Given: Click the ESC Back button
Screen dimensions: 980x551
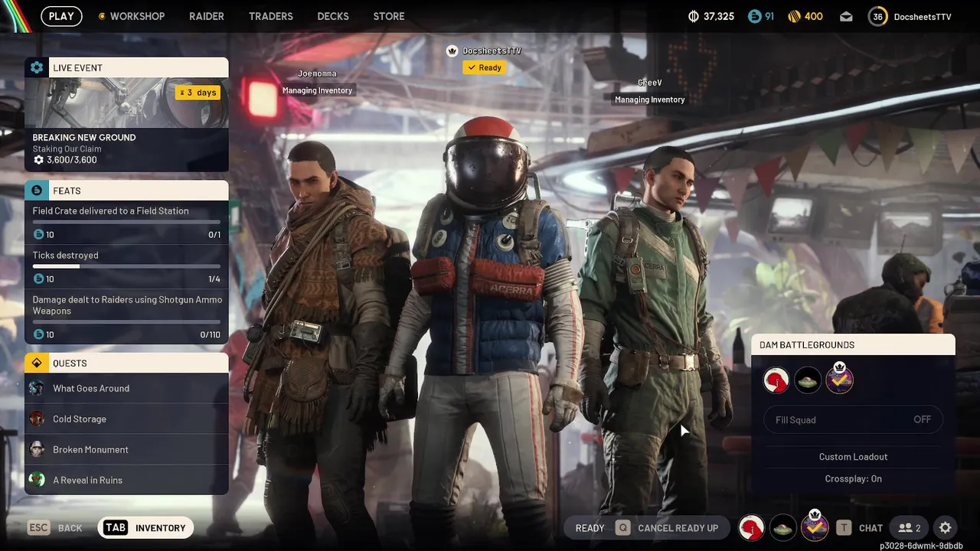Looking at the screenshot, I should click(x=55, y=528).
